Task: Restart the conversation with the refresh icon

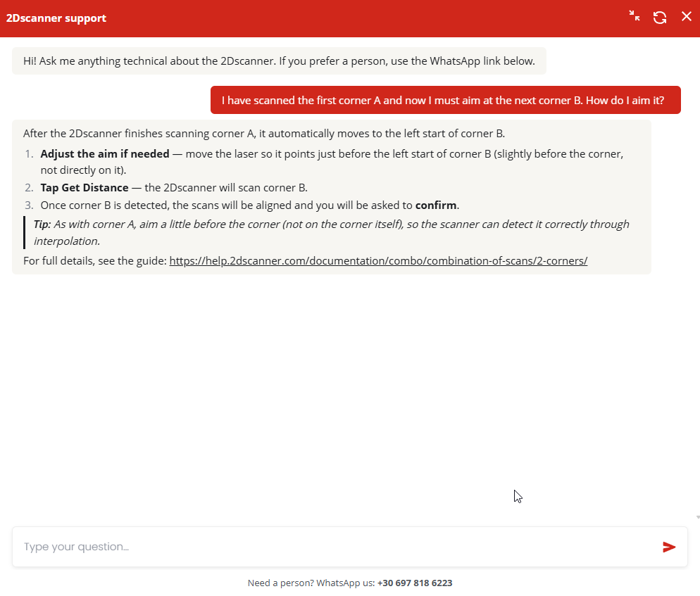Action: (x=660, y=18)
